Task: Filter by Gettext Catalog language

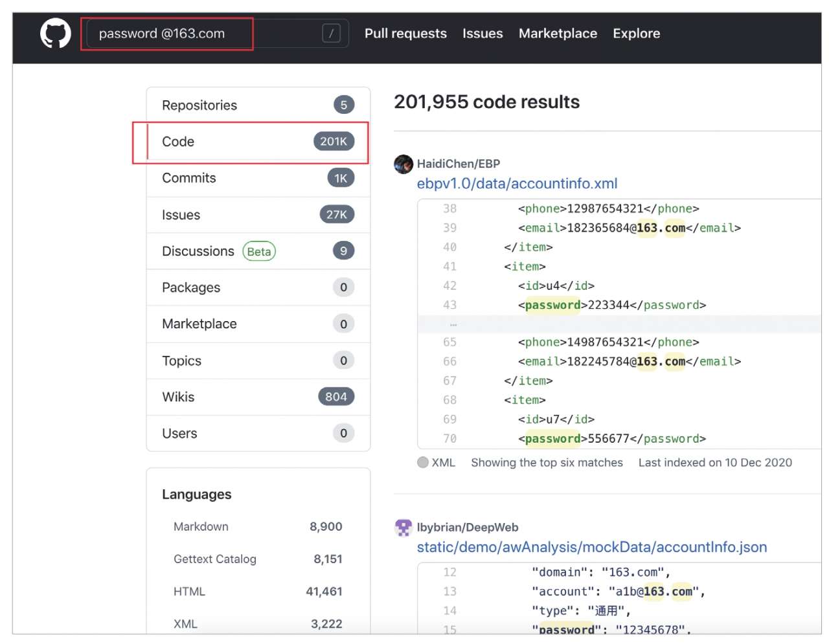Action: pos(258,559)
